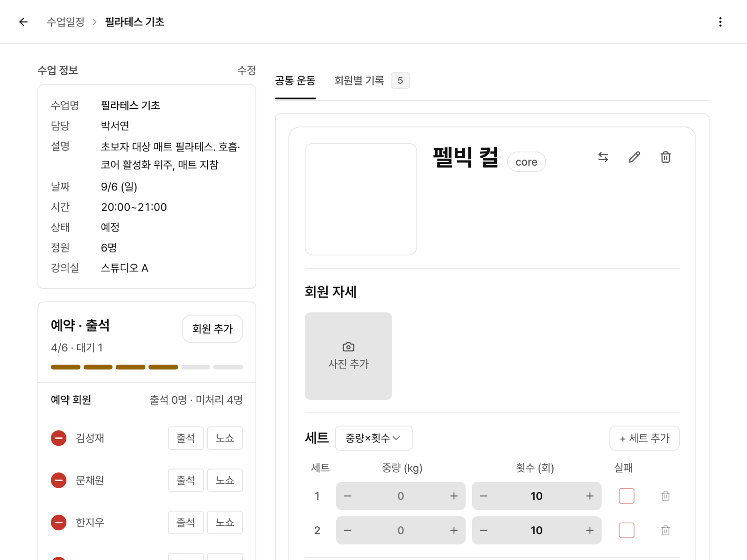Mark 문채원 as 출석

point(186,480)
